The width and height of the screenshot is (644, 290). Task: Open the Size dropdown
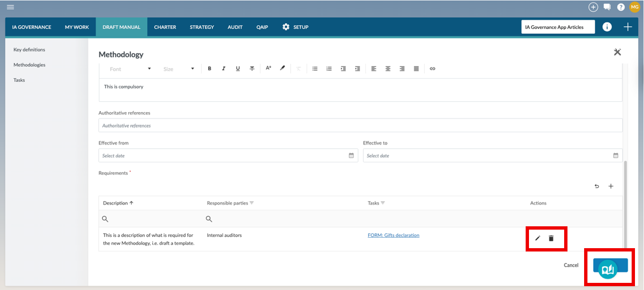click(x=179, y=69)
